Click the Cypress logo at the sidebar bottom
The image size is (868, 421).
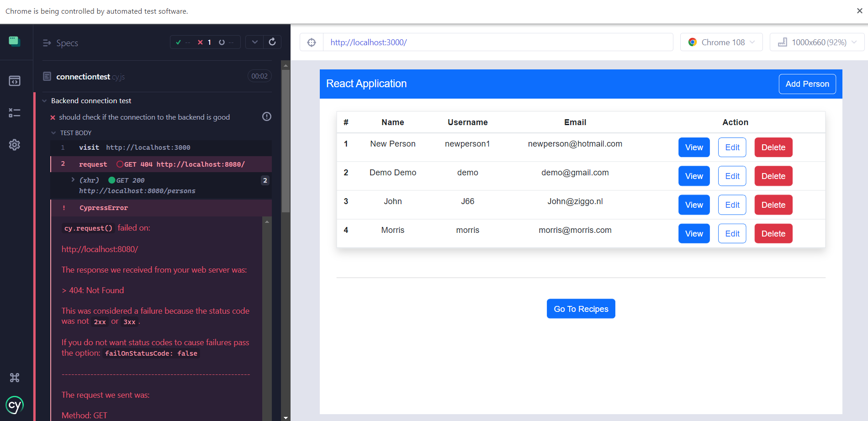point(15,405)
